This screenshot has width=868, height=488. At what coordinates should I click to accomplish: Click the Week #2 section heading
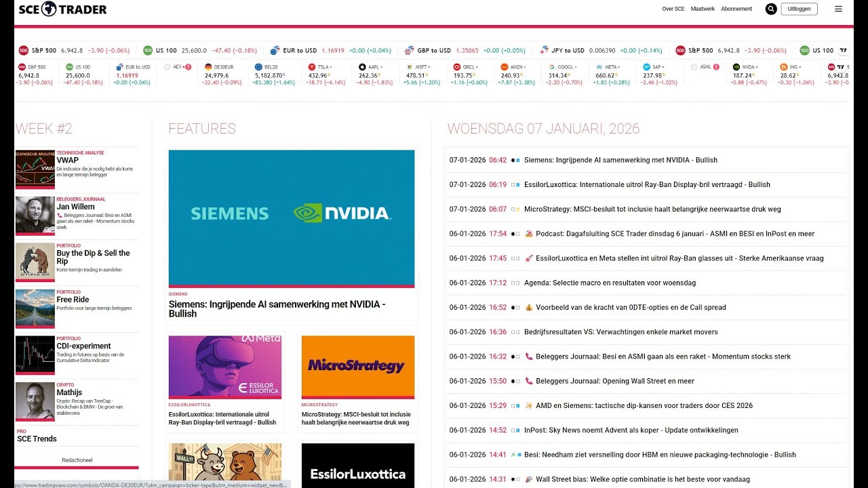pos(43,129)
